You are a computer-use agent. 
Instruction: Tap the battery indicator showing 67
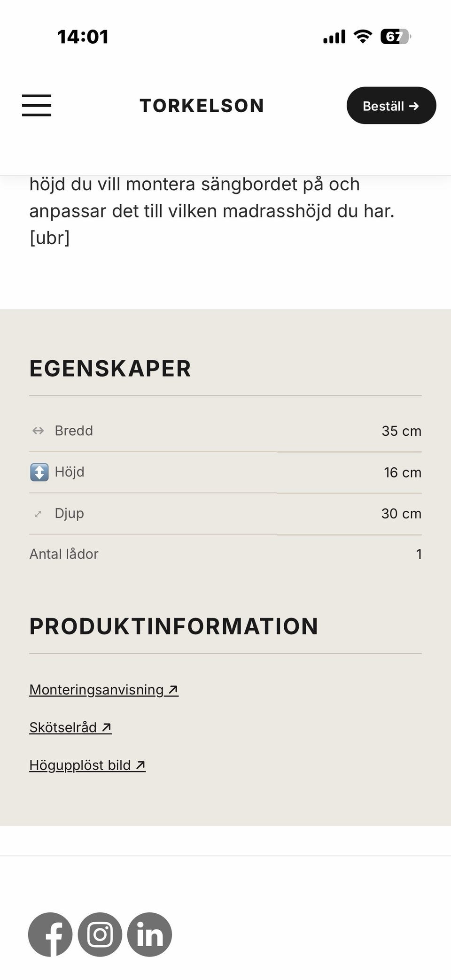[396, 37]
